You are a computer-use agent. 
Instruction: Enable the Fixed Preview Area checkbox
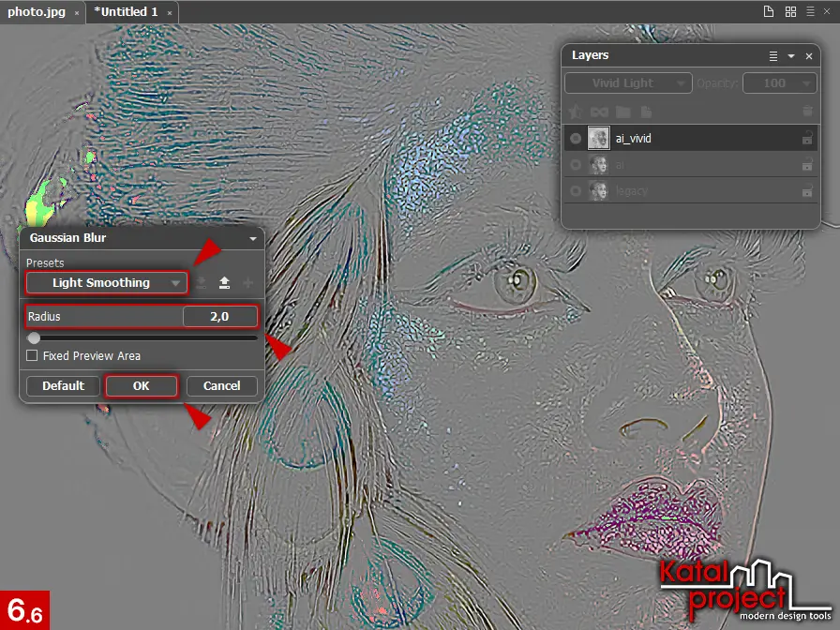[33, 356]
